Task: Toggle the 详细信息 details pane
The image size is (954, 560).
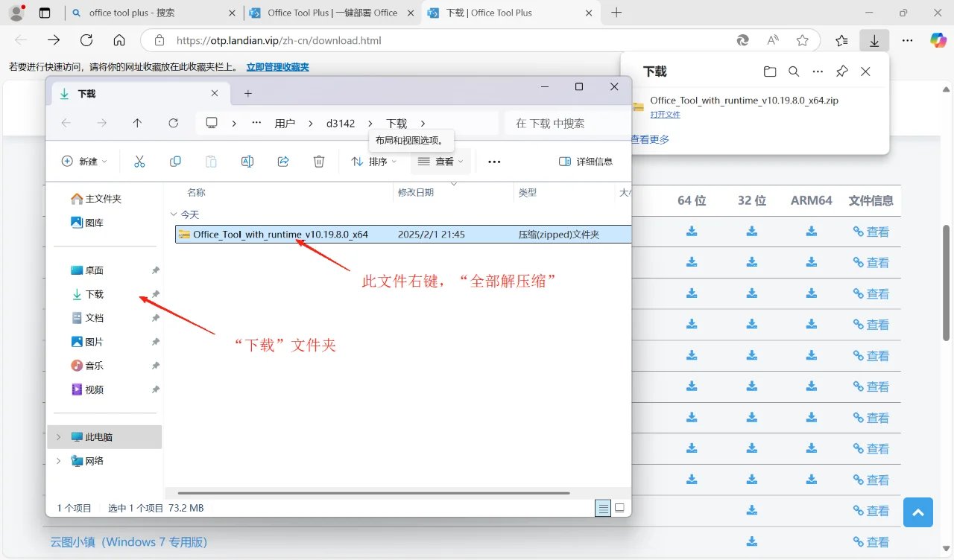Action: point(587,161)
